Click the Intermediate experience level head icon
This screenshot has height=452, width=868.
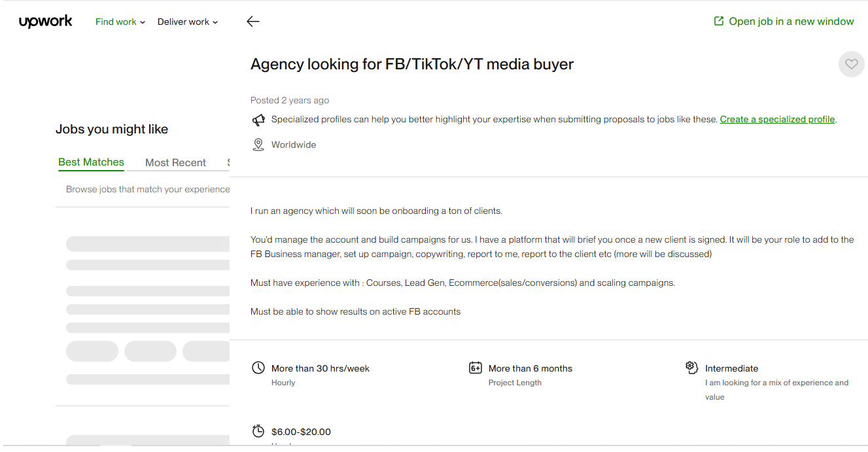(x=692, y=368)
